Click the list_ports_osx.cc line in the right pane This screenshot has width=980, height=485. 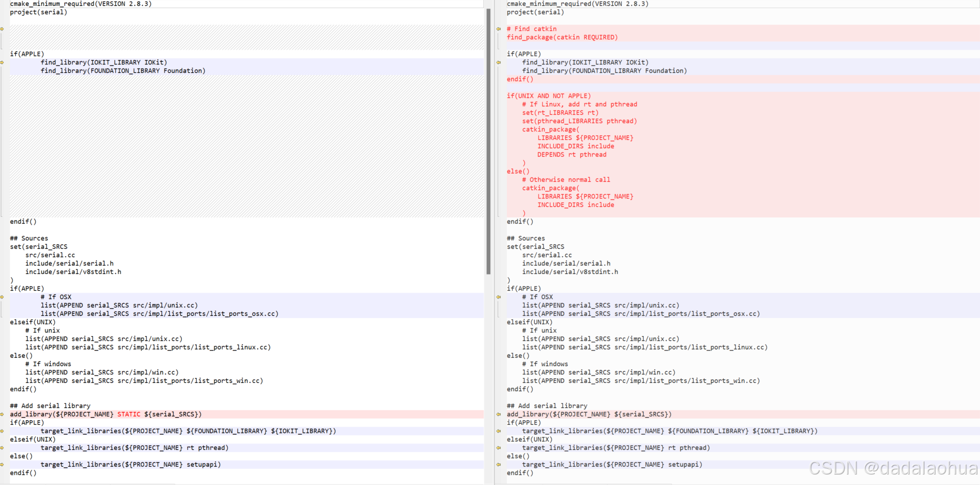[641, 314]
